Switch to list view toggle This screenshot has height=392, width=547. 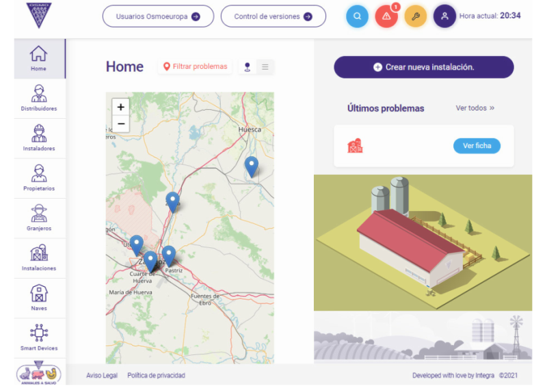(x=265, y=67)
